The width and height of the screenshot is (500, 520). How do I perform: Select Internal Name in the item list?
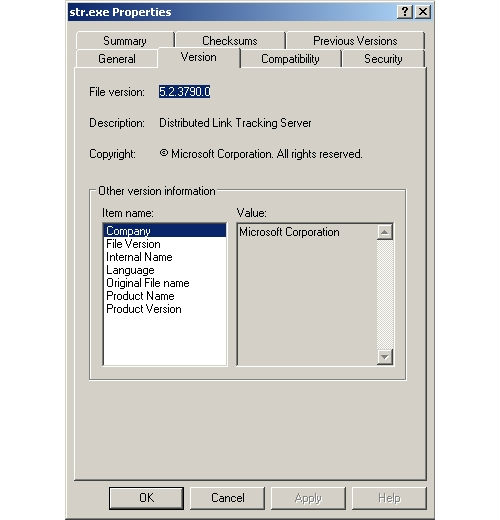pos(165,257)
